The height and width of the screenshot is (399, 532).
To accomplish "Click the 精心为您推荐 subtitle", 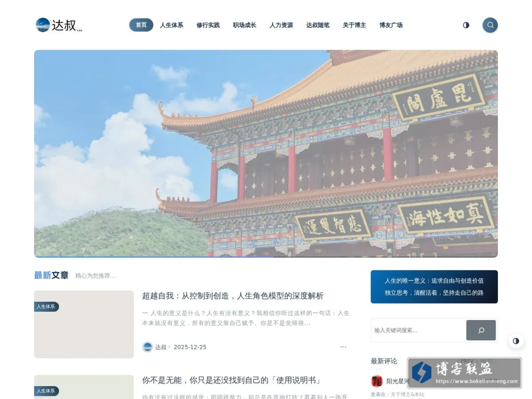I will click(x=95, y=276).
